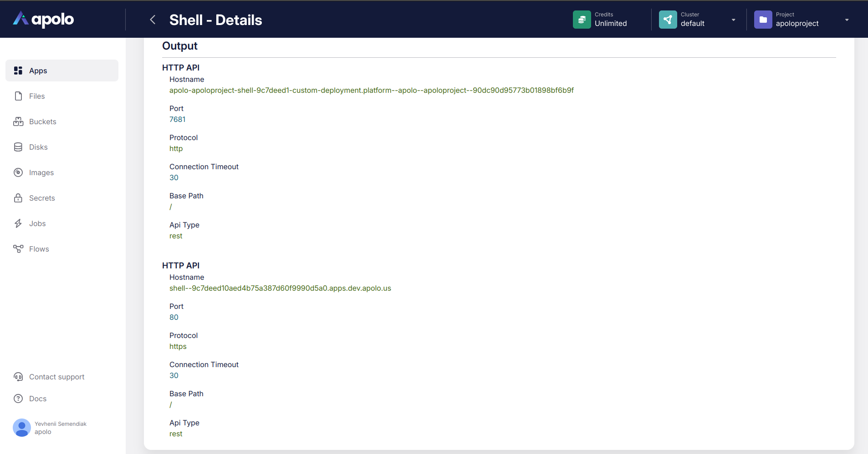Click the Secrets padlock icon
The image size is (868, 454).
point(18,198)
